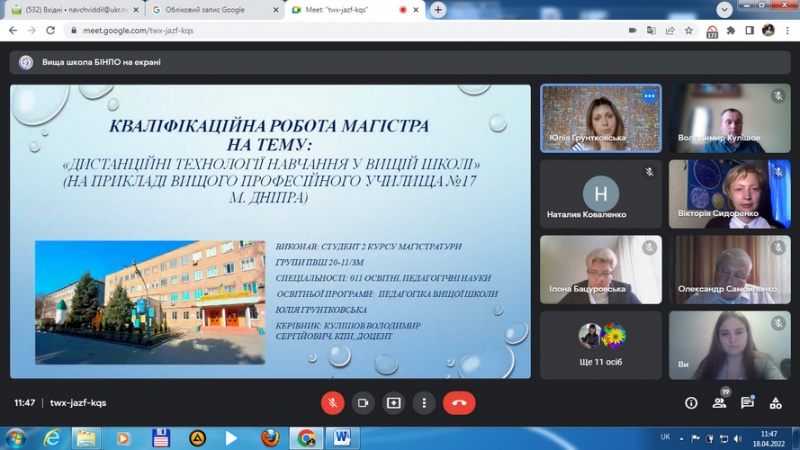
Task: Toggle the camera off in Meet
Action: pyautogui.click(x=363, y=402)
